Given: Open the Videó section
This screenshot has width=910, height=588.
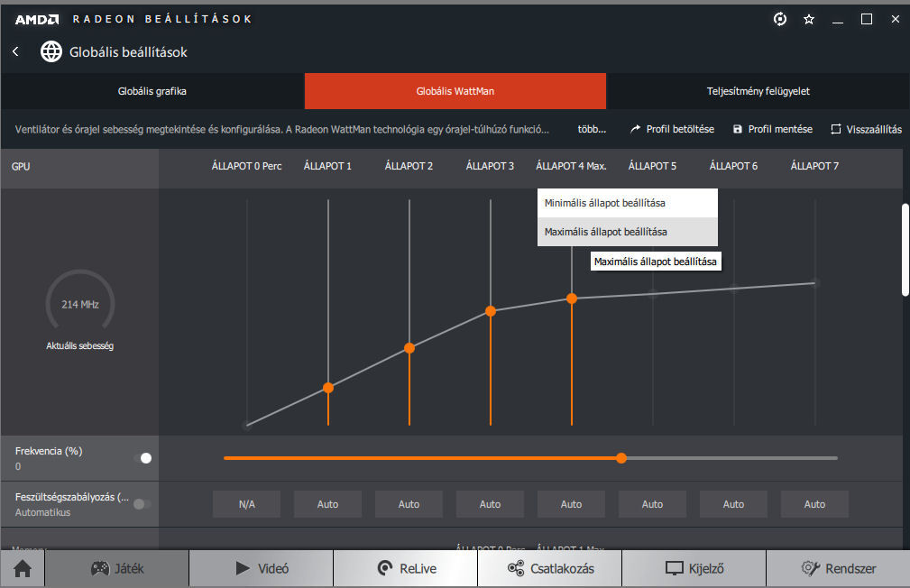Looking at the screenshot, I should [262, 569].
